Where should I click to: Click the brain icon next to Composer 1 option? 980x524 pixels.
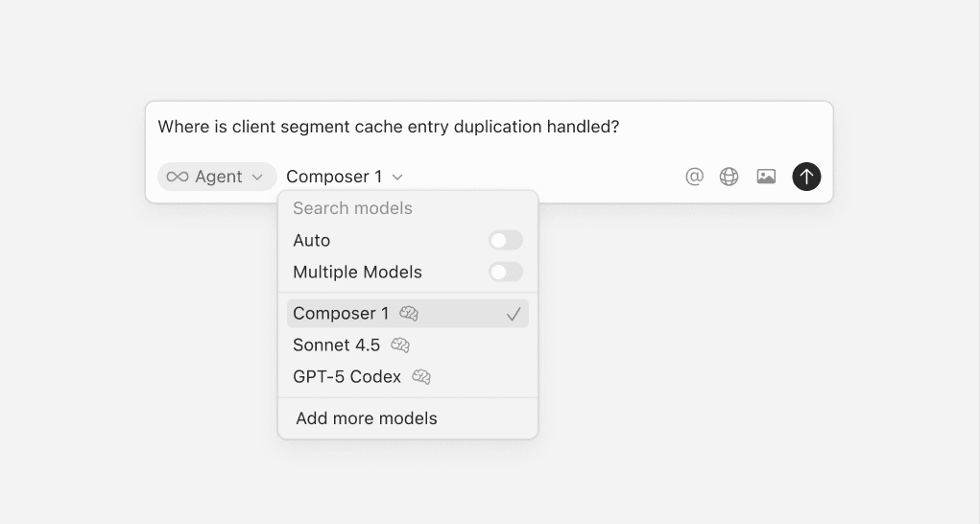tap(409, 314)
